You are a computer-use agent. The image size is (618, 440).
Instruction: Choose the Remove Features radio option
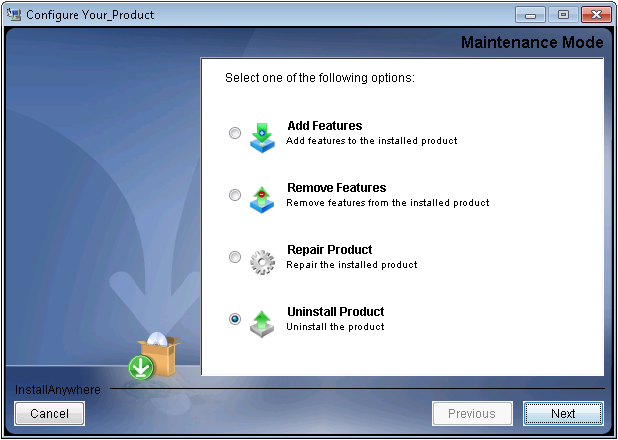coord(235,195)
